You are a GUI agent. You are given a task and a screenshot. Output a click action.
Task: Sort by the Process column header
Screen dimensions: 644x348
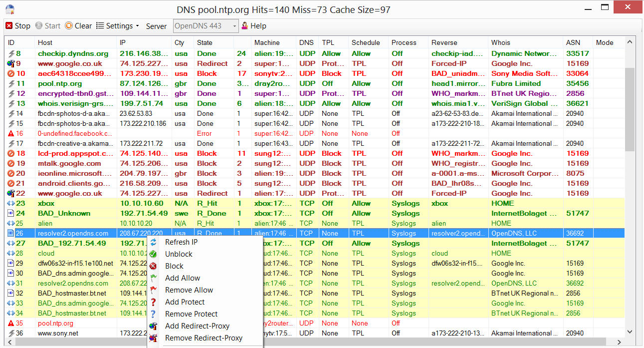coord(408,42)
